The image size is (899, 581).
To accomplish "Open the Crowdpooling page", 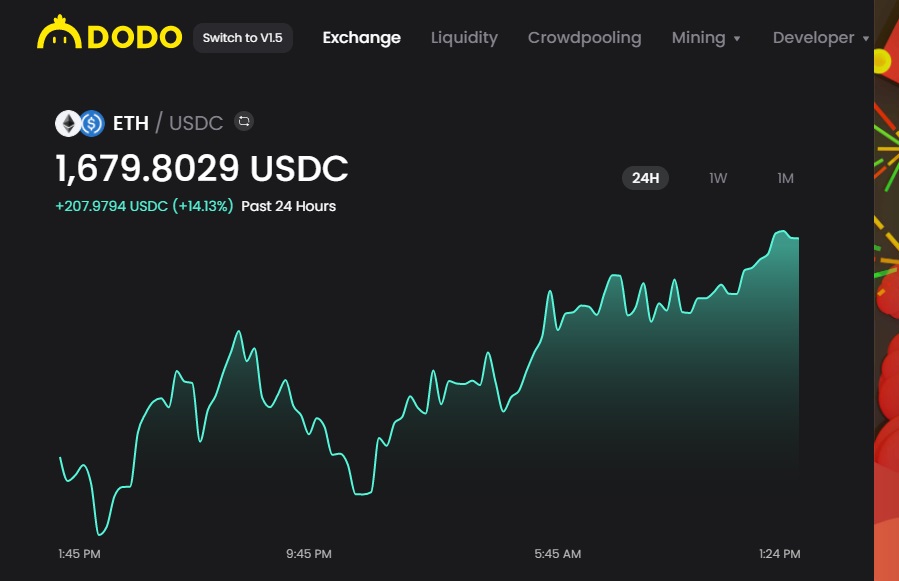I will pyautogui.click(x=584, y=38).
